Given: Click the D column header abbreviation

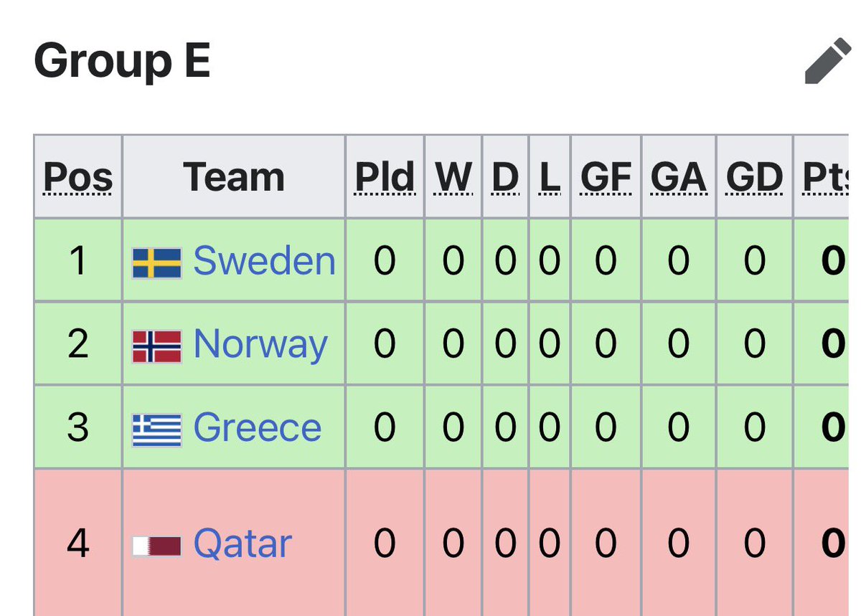Looking at the screenshot, I should [505, 177].
